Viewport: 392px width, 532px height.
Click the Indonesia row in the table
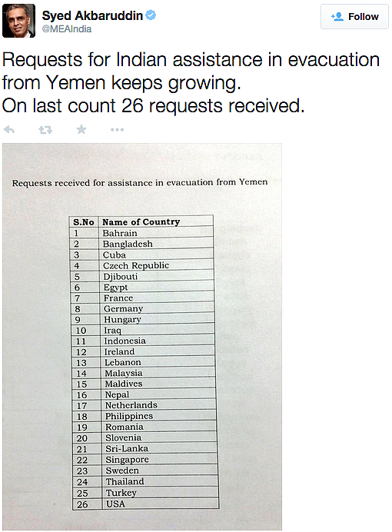[143, 341]
